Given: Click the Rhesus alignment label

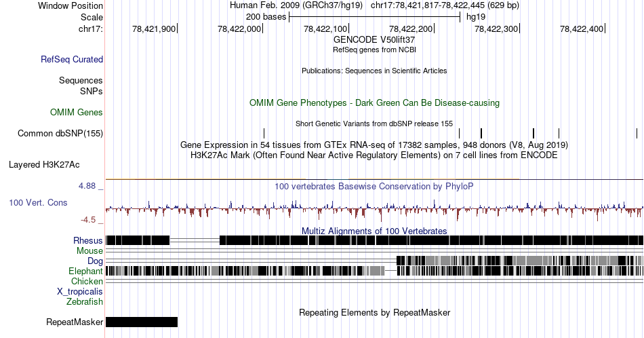Looking at the screenshot, I should click(88, 240).
